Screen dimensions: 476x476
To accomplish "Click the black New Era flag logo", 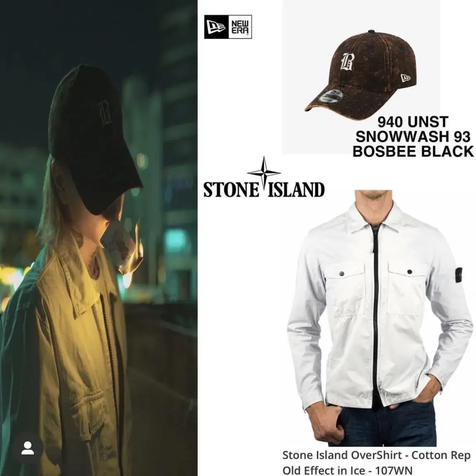I will click(x=216, y=27).
